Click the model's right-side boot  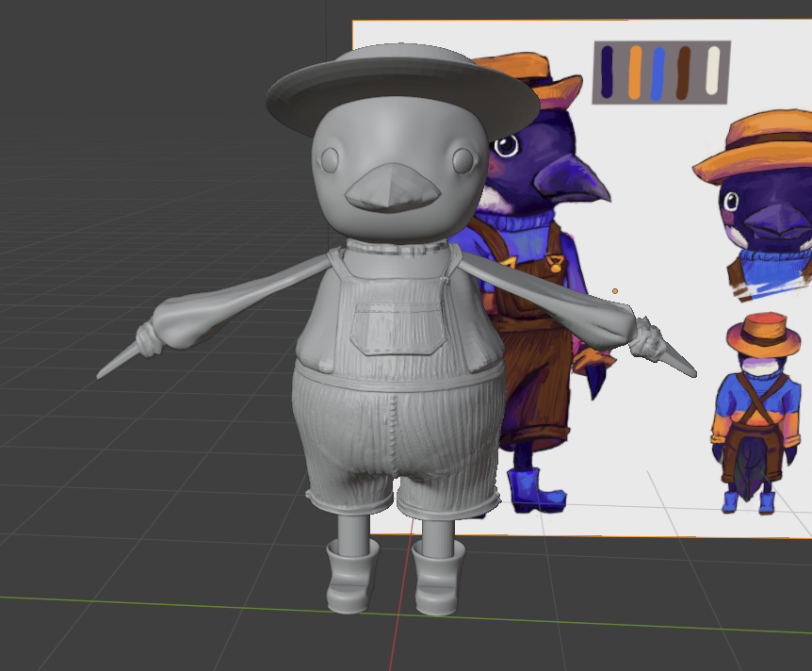point(438,577)
